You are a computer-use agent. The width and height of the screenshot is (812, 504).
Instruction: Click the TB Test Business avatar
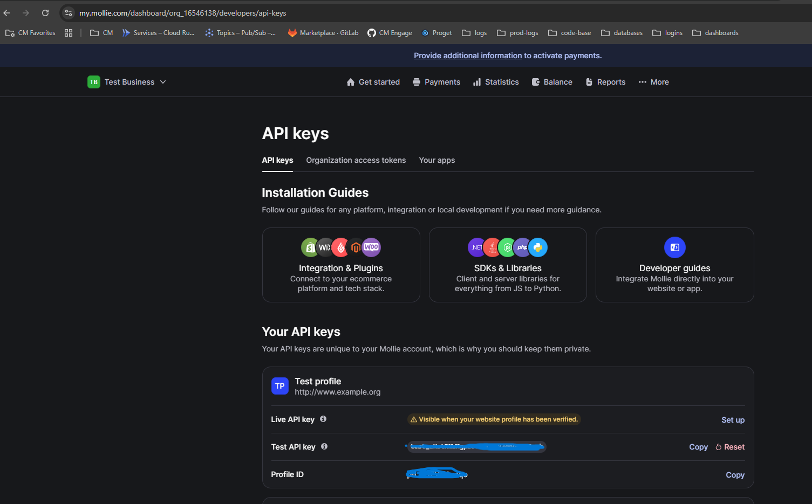(94, 82)
